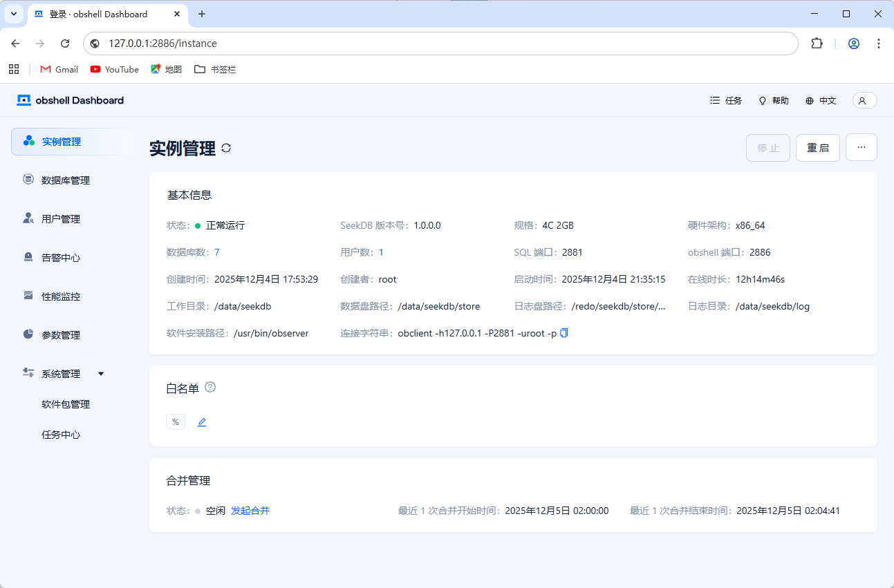
Task: Click the database count link 7
Action: pos(217,252)
